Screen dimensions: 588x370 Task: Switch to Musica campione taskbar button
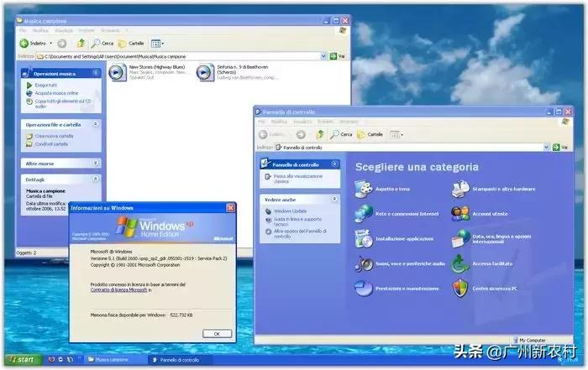pyautogui.click(x=114, y=360)
